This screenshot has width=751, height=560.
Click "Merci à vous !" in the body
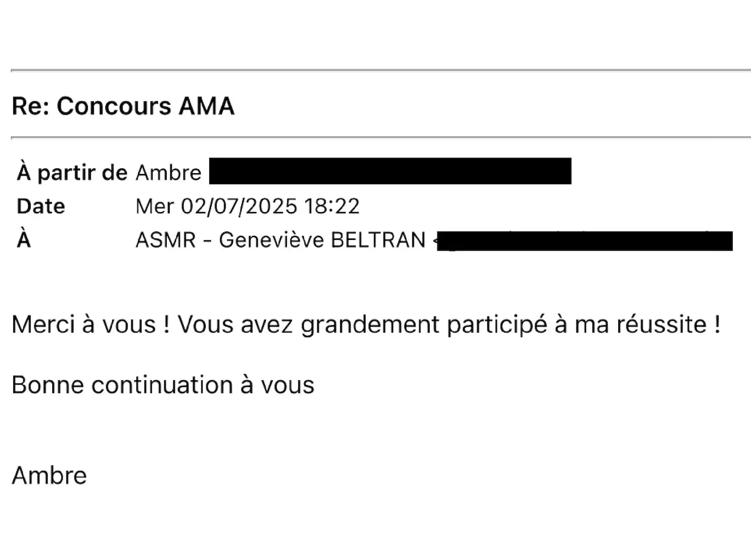(x=90, y=325)
